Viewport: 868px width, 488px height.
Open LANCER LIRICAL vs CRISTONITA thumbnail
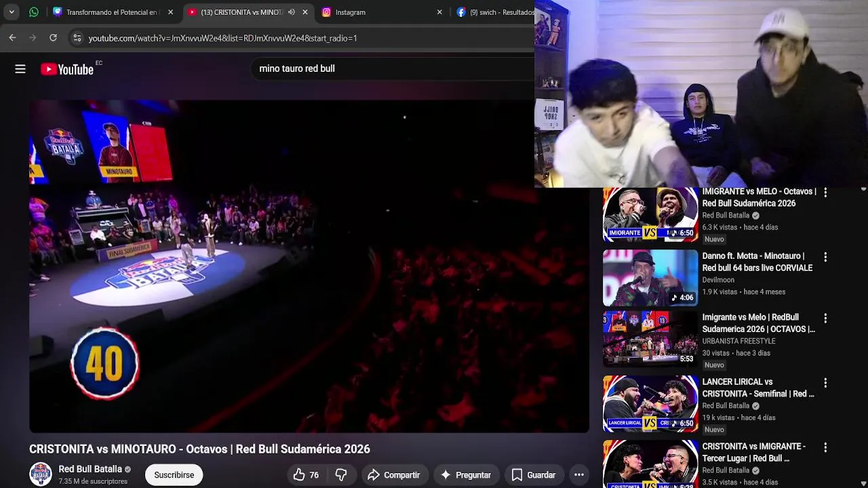650,404
